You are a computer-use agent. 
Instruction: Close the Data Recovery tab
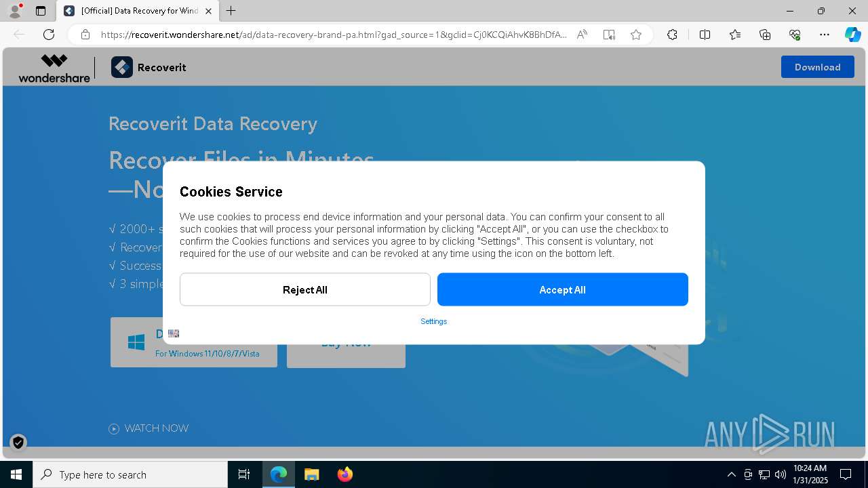208,11
